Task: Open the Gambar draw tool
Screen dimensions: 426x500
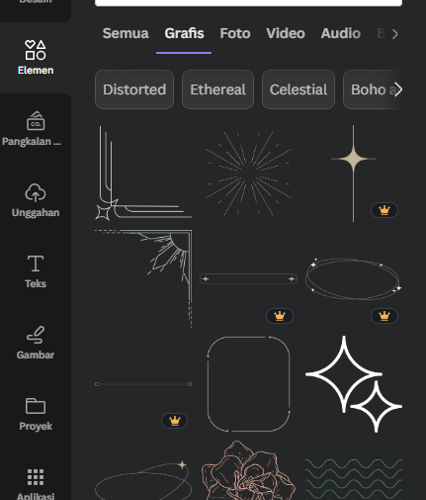Action: 36,335
